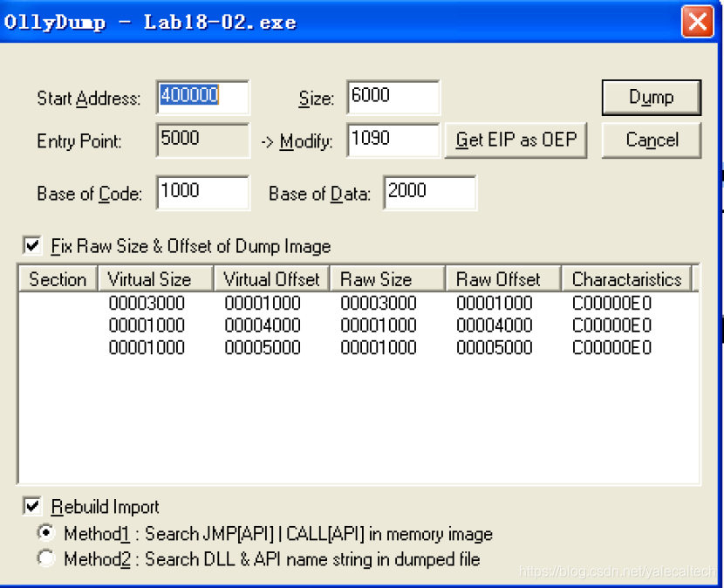Select Raw Size cell 00003000
Viewport: 724px width, 588px height.
pos(379,304)
